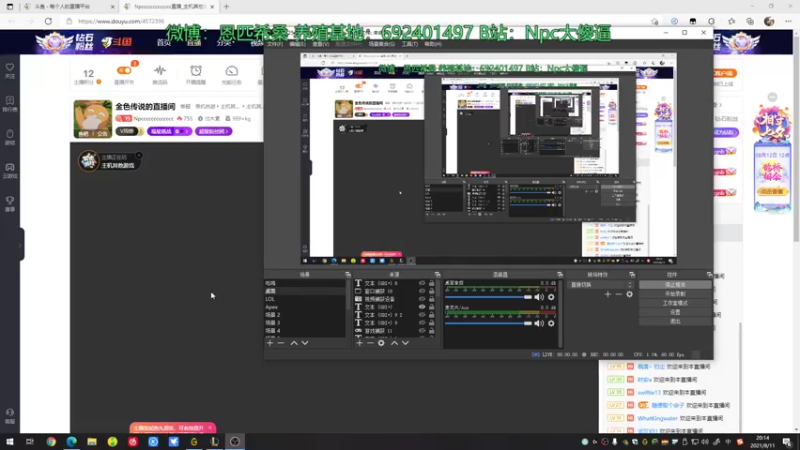Screen dimensions: 800x450
Task: Mute the 桌面音频 speaker icon
Action: [x=539, y=297]
